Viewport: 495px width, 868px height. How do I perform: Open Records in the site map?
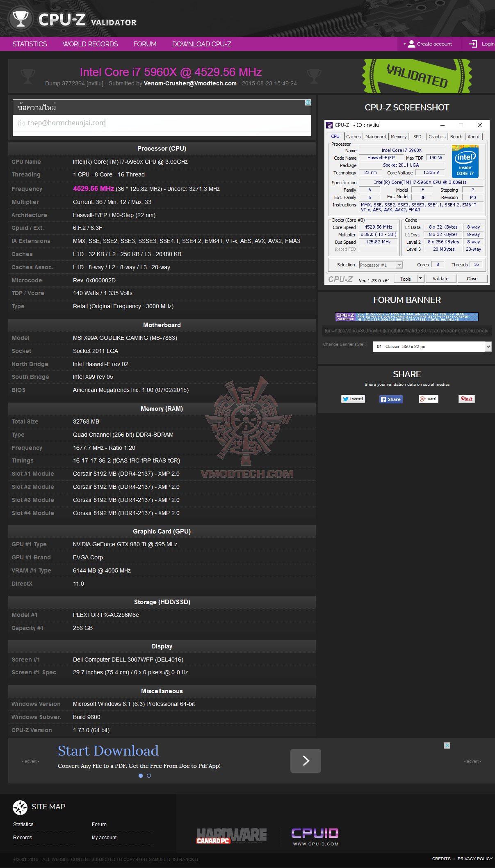coord(23,838)
